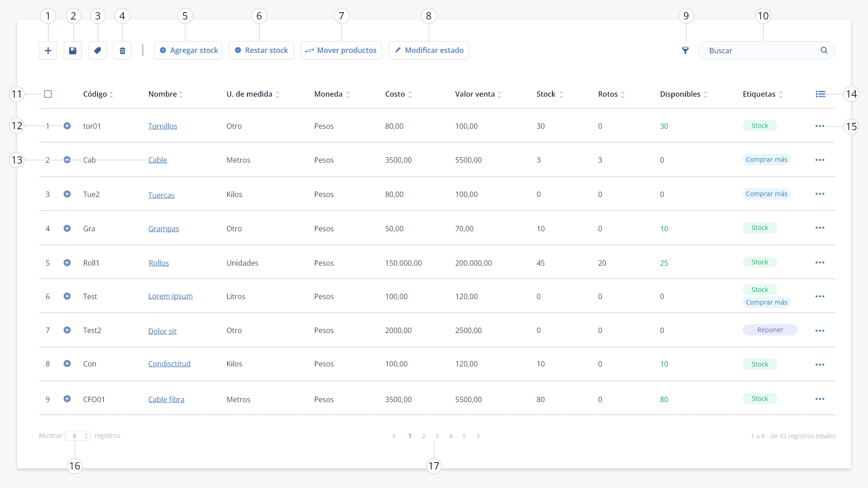Screen dimensions: 868x488
Task: Go to page 3 in pagination
Action: point(437,436)
